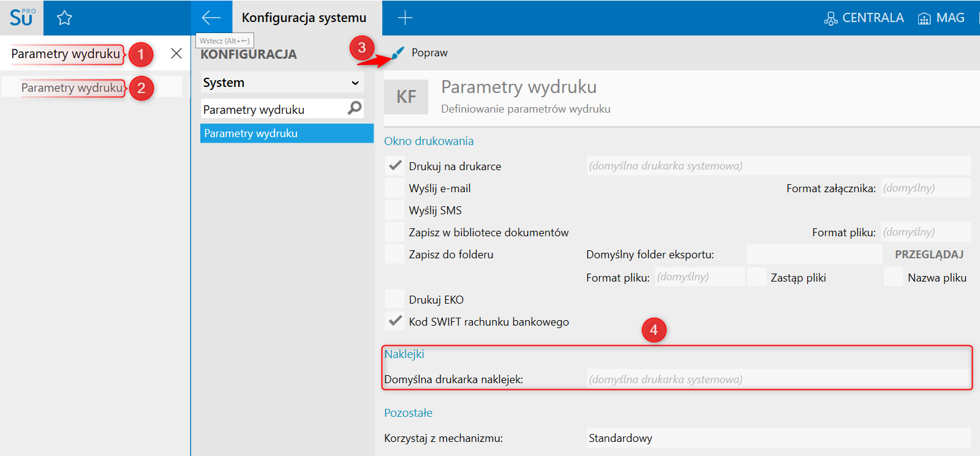Click the CENTRALA organization icon
The height and width of the screenshot is (456, 980).
[x=831, y=18]
